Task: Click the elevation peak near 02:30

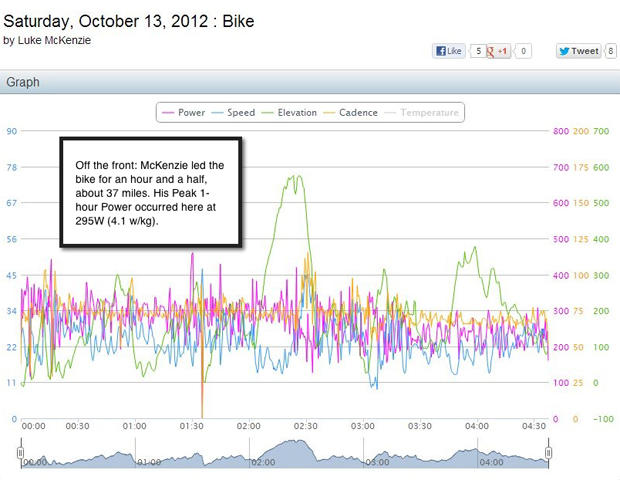Action: 295,178
